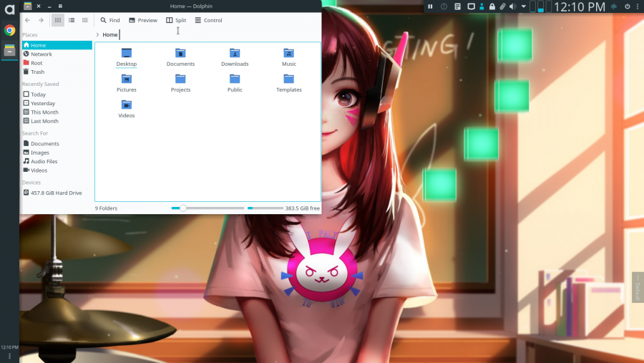Open the volume speaker tray icon

pos(512,6)
